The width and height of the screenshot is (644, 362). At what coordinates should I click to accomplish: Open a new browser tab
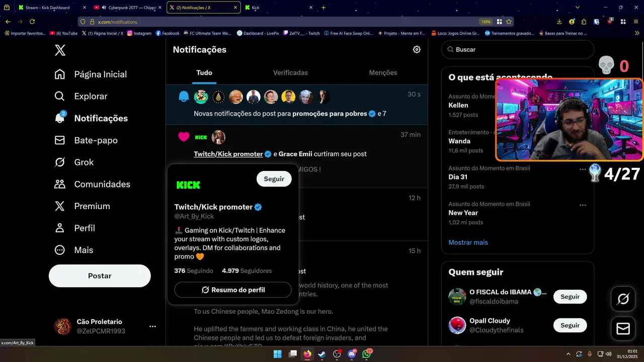pos(324,8)
